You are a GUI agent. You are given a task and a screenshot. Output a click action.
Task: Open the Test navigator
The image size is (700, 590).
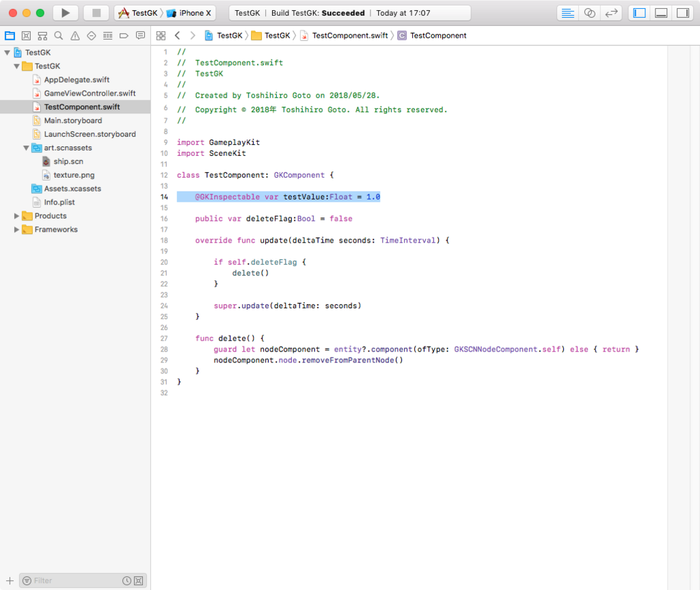click(92, 36)
